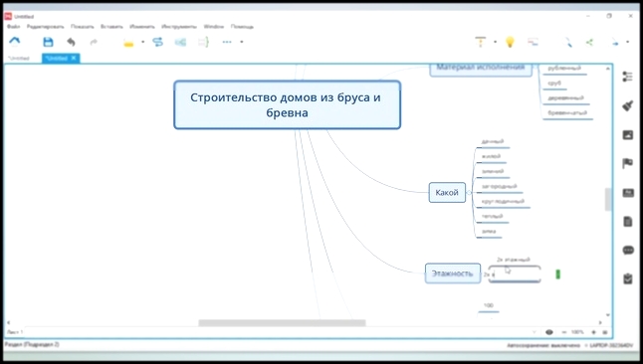Image resolution: width=643 pixels, height=364 pixels.
Task: Click the presentation mode icon
Action: [480, 42]
